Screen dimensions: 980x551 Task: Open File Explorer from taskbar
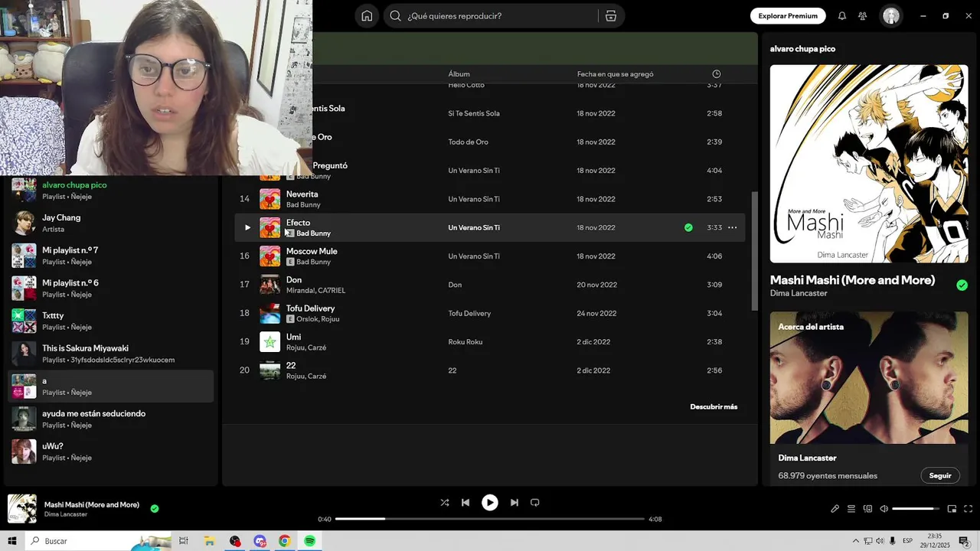click(x=209, y=541)
